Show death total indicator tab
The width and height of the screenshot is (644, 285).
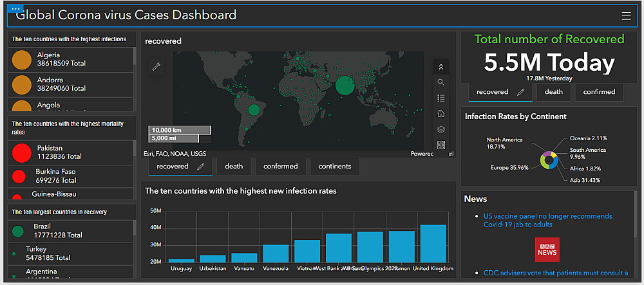554,92
